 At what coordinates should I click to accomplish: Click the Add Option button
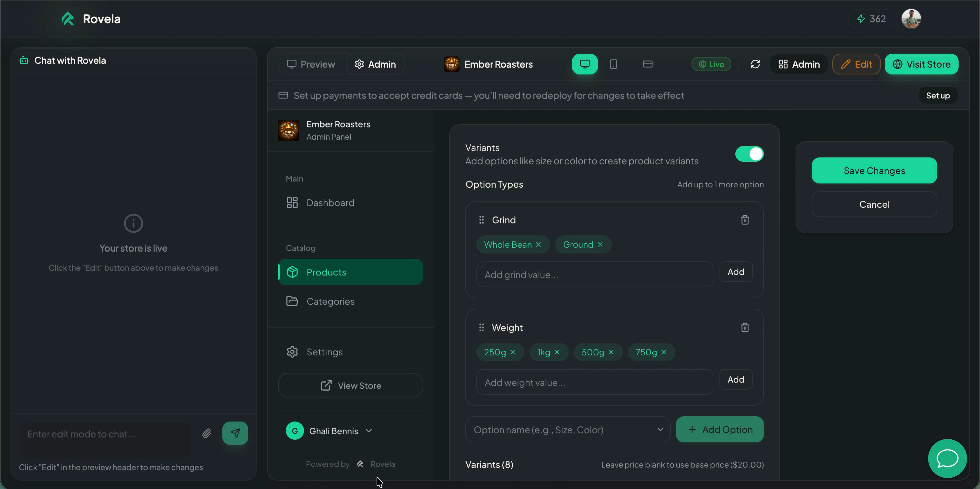[719, 430]
